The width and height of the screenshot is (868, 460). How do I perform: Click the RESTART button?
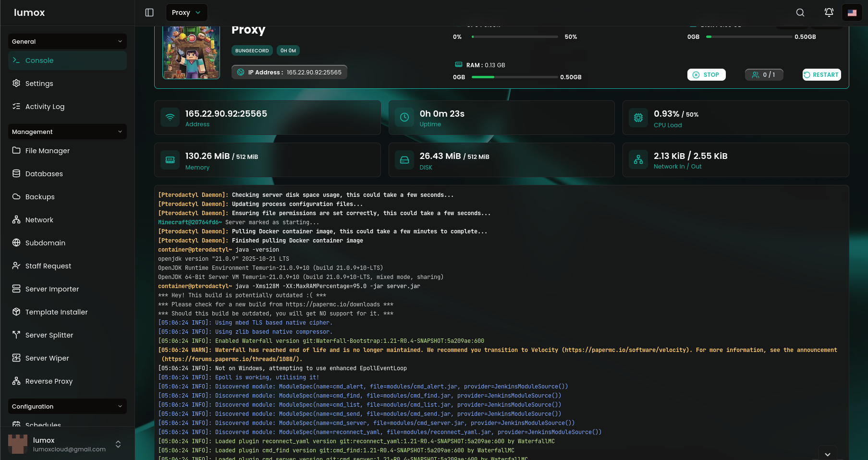(x=821, y=74)
